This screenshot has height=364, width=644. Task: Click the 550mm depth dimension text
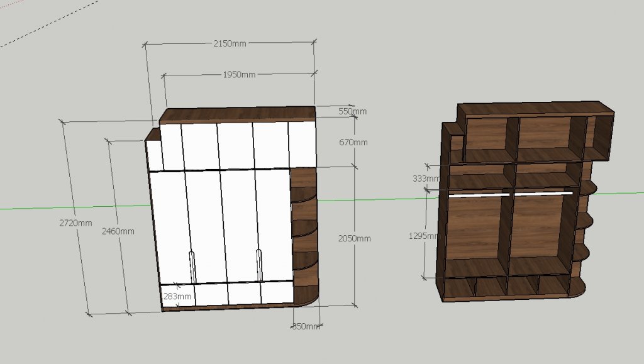pos(352,111)
